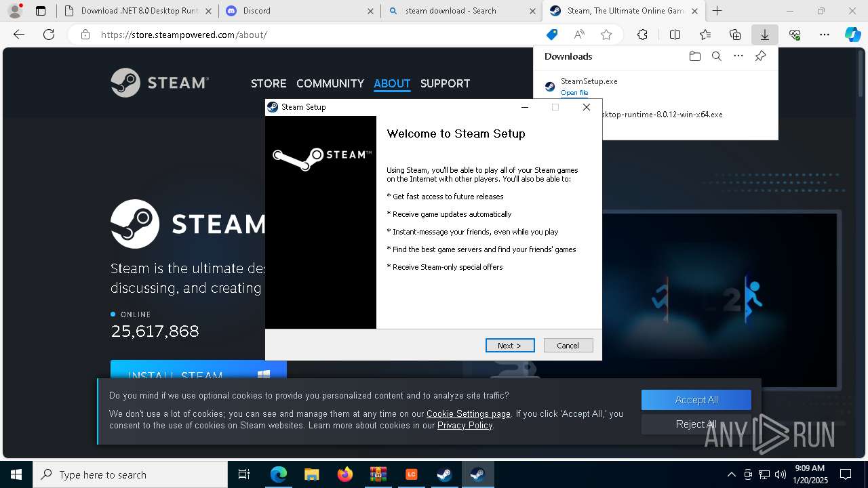The width and height of the screenshot is (868, 488).
Task: Open browser Extensions menu
Action: tap(642, 35)
